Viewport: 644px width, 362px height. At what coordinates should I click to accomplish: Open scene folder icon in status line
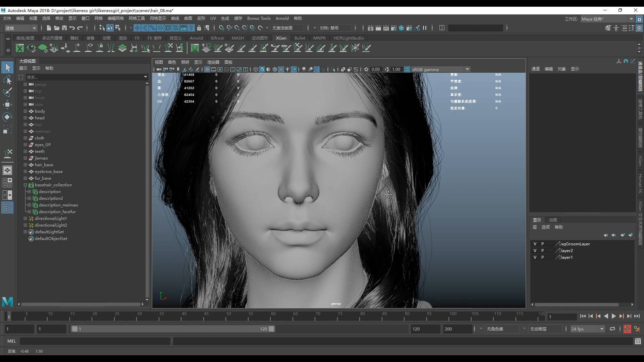56,28
